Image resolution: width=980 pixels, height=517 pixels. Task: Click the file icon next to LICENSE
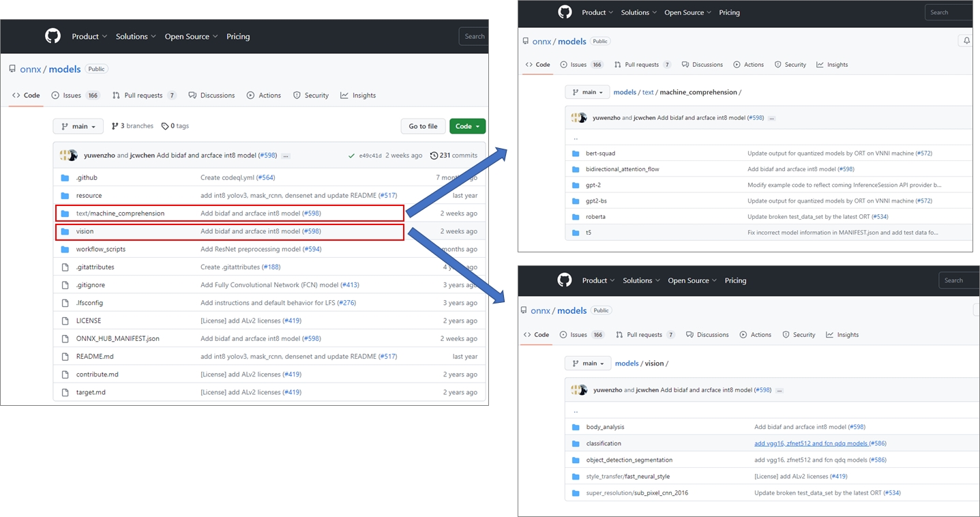pyautogui.click(x=65, y=321)
